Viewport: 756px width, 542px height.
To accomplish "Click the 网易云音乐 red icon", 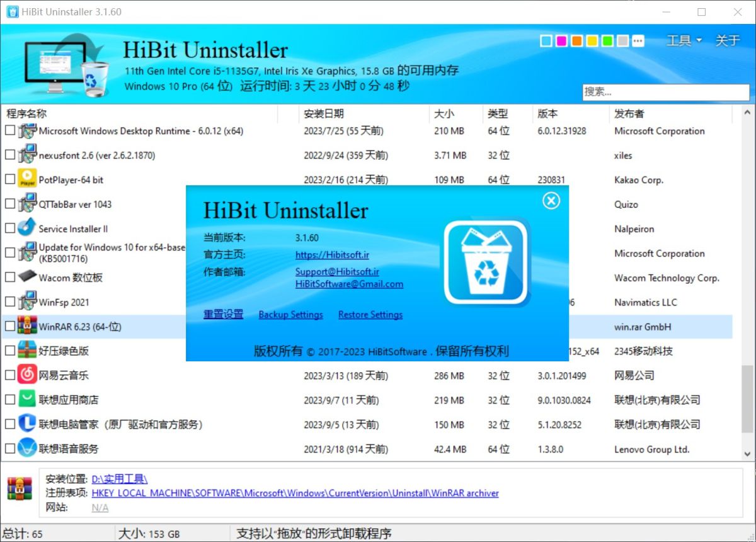I will pyautogui.click(x=28, y=375).
